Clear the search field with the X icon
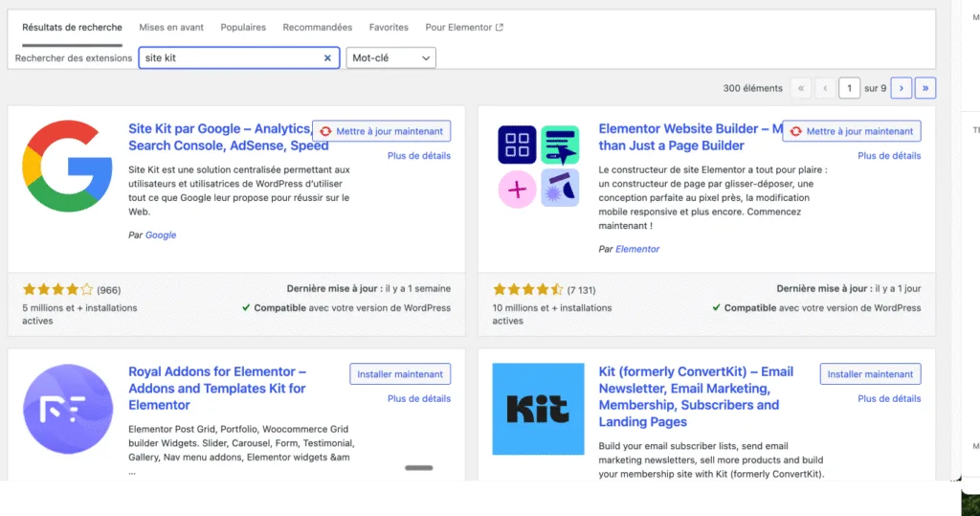The height and width of the screenshot is (516, 980). (x=327, y=57)
